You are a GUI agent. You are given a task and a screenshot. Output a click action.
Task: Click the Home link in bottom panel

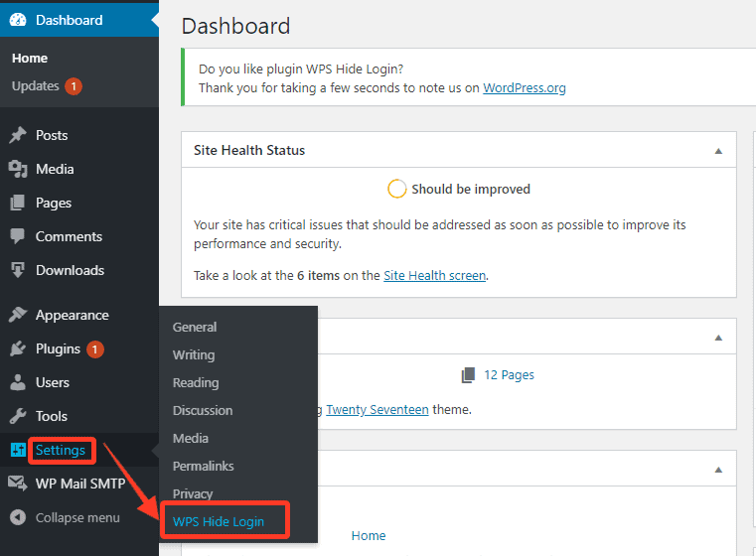369,536
